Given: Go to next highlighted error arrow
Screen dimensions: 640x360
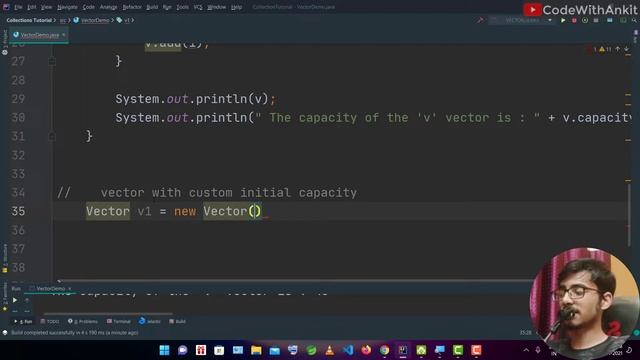Looking at the screenshot, I should pos(627,49).
